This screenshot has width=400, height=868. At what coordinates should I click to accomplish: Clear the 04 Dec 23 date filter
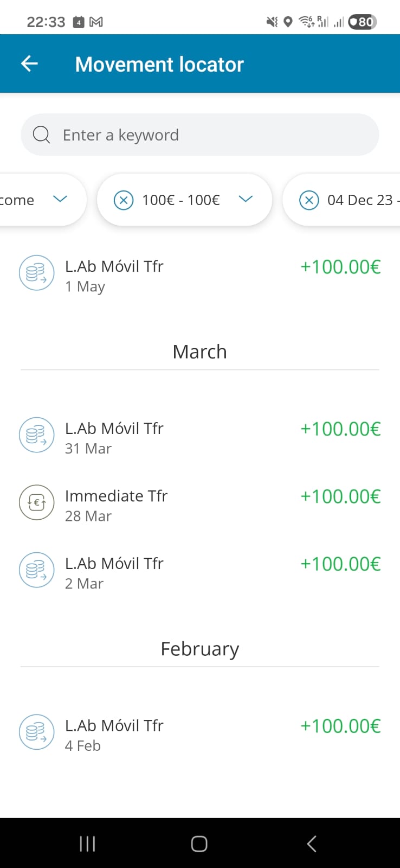(309, 200)
